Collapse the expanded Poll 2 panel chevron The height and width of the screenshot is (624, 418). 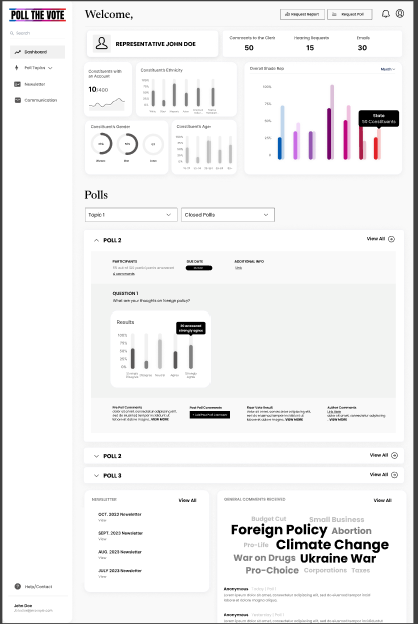point(96,240)
